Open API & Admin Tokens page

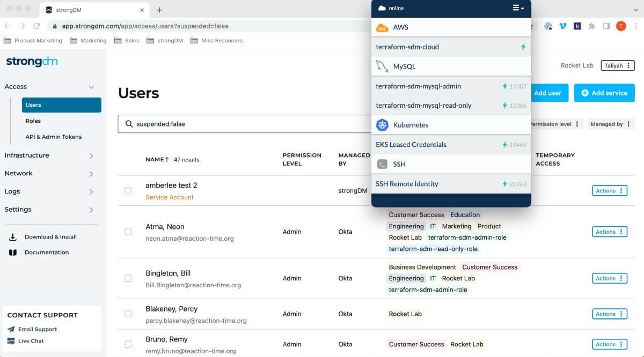tap(54, 137)
